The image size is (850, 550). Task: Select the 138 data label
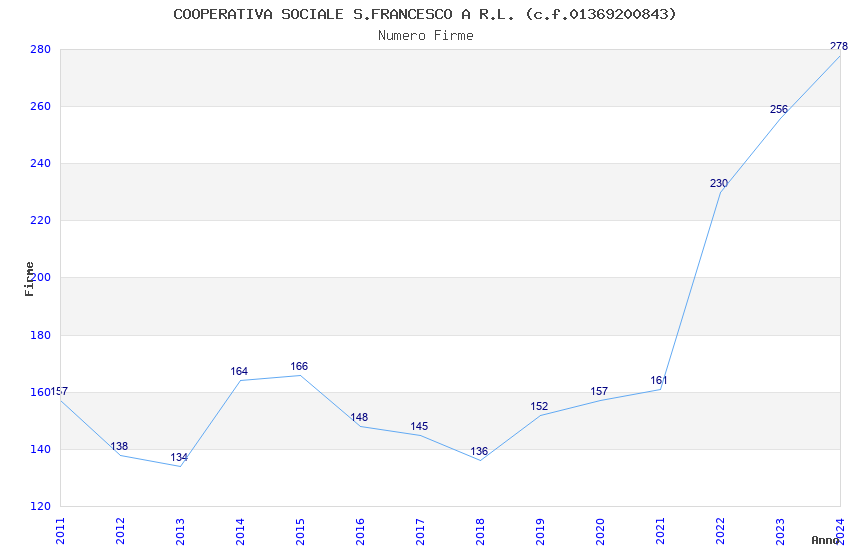119,447
